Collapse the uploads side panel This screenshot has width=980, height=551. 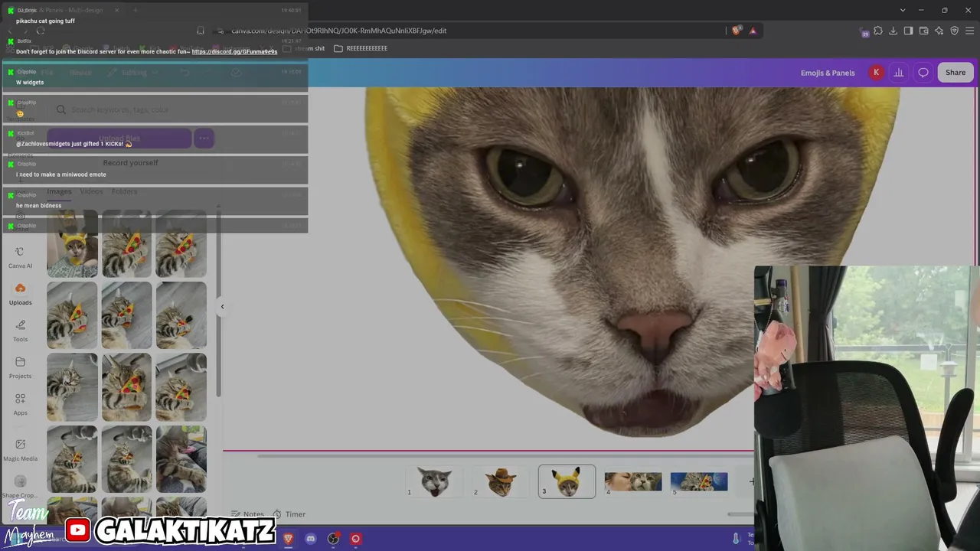222,306
